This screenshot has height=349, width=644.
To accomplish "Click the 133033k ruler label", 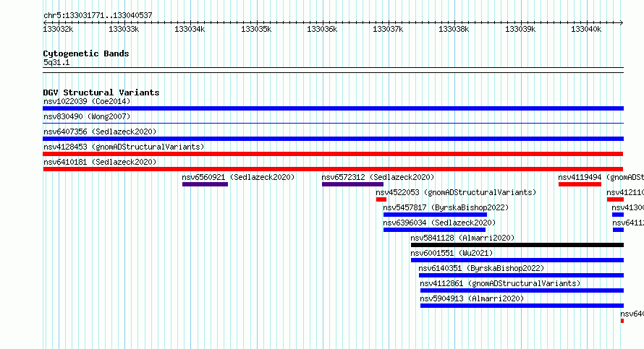I will [x=124, y=29].
